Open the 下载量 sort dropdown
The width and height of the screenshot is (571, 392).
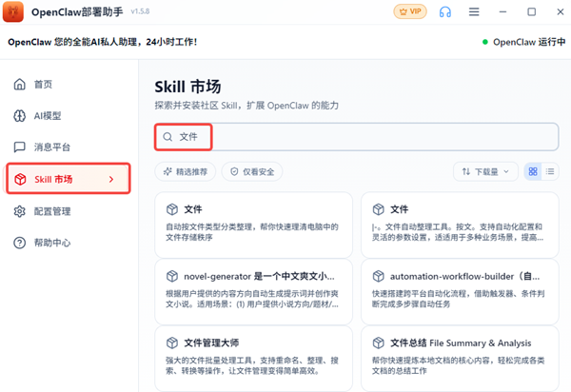point(485,171)
